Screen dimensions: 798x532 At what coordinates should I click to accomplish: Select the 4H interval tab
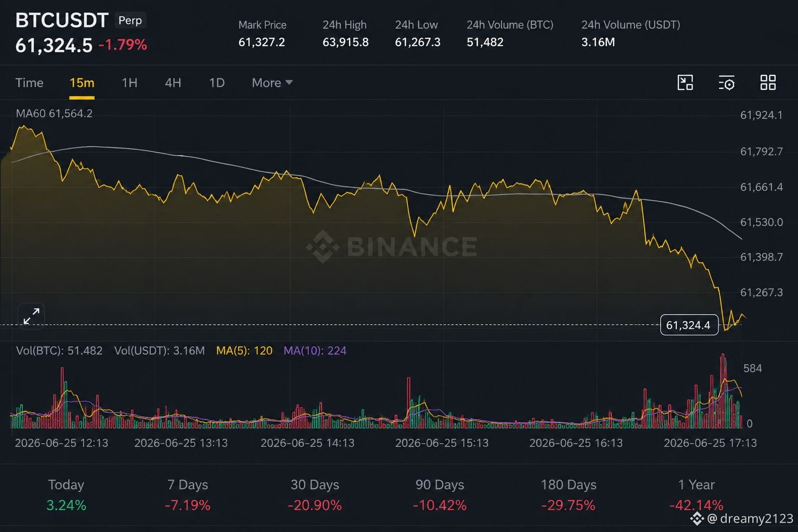point(173,83)
